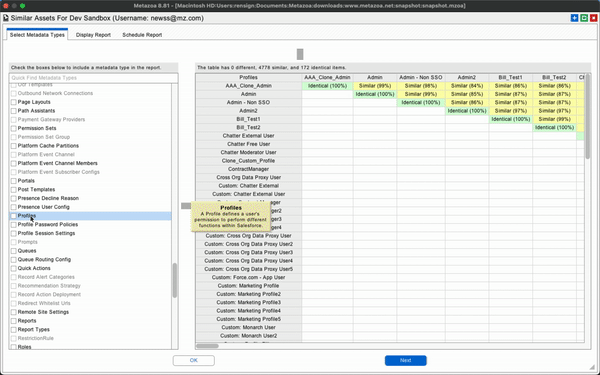Click Similar (97%) cell under Bill_Test1
The height and width of the screenshot is (375, 600).
(510, 111)
